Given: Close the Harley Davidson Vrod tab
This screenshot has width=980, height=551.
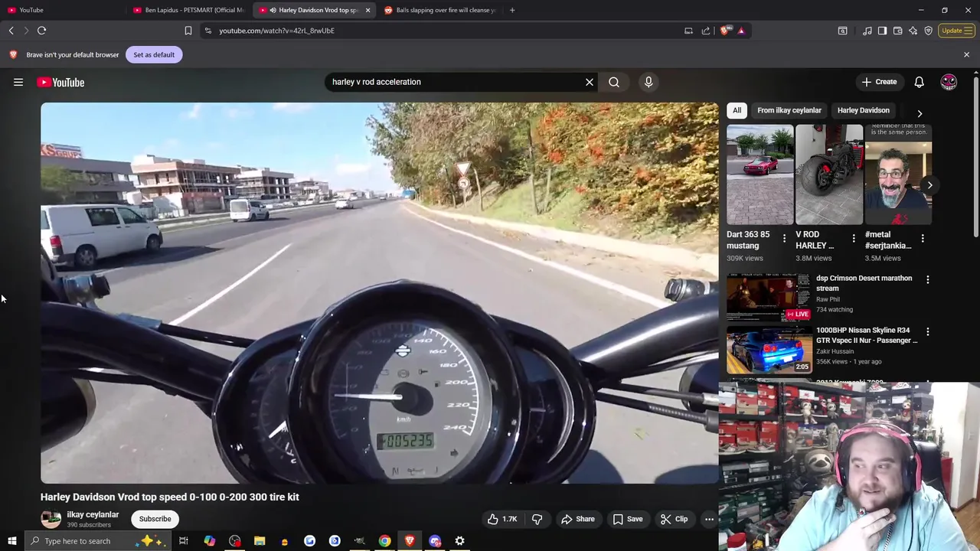Looking at the screenshot, I should tap(367, 10).
